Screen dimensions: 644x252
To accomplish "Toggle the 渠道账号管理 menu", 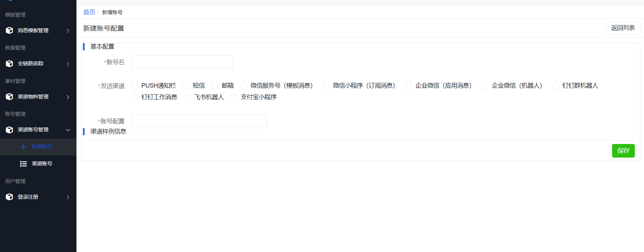I will pos(38,130).
